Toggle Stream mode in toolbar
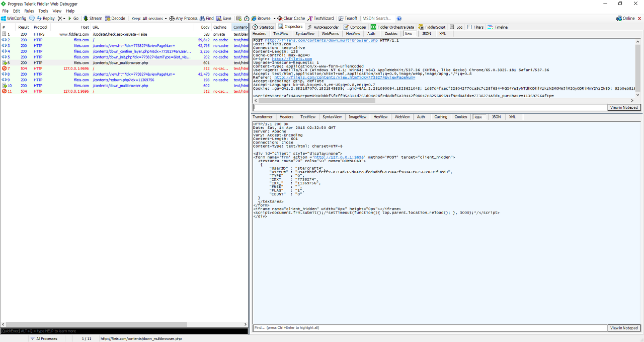The image size is (644, 342). pyautogui.click(x=93, y=18)
